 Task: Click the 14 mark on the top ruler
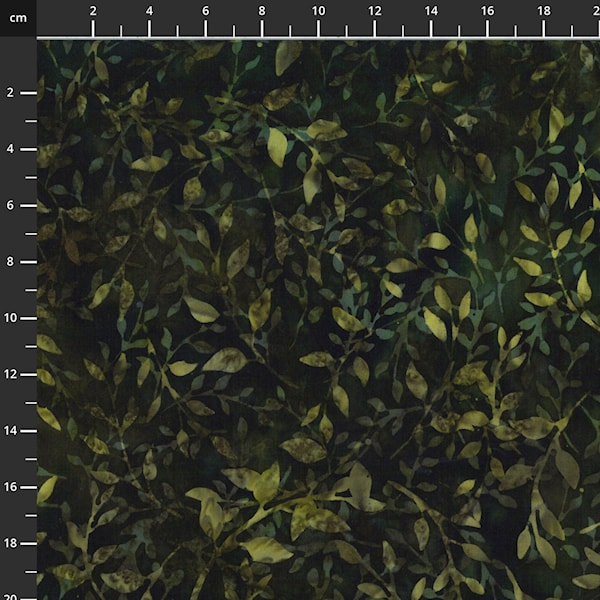coord(430,10)
